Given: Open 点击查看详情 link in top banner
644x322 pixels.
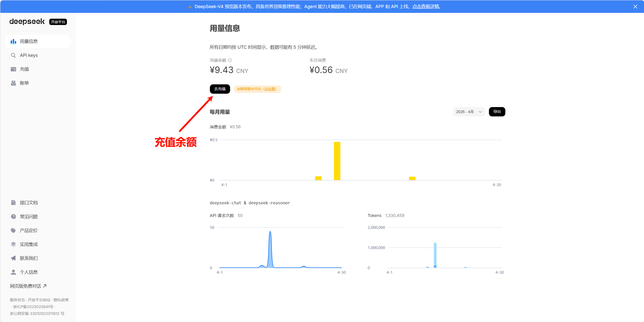Looking at the screenshot, I should pos(426,7).
